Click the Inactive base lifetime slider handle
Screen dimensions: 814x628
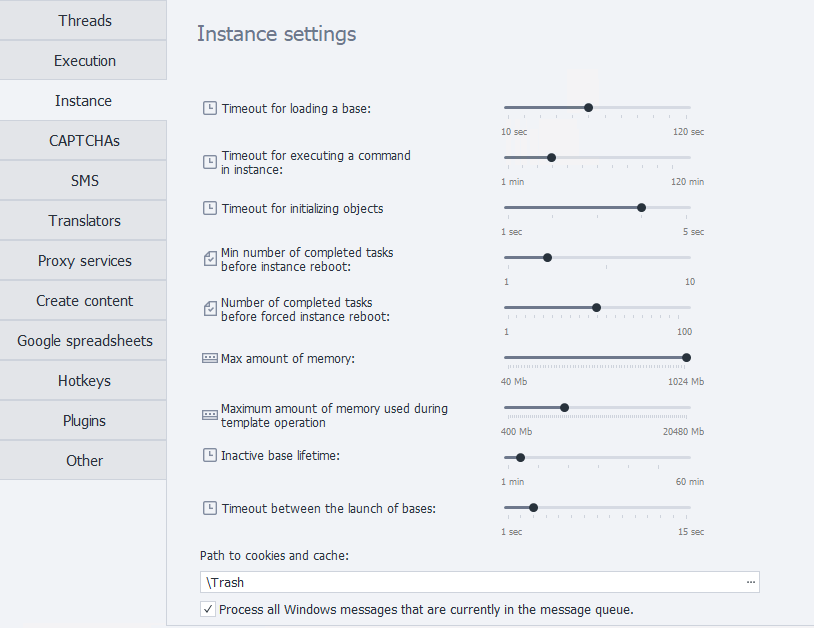click(x=520, y=457)
